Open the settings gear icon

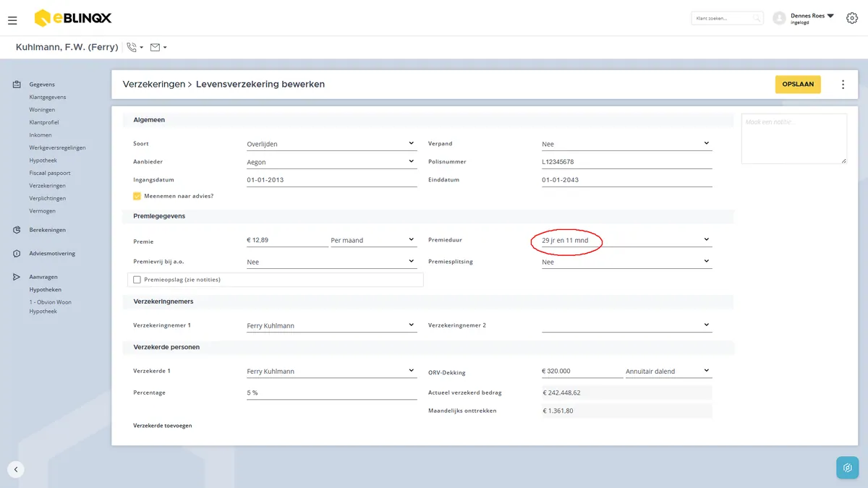pos(851,18)
